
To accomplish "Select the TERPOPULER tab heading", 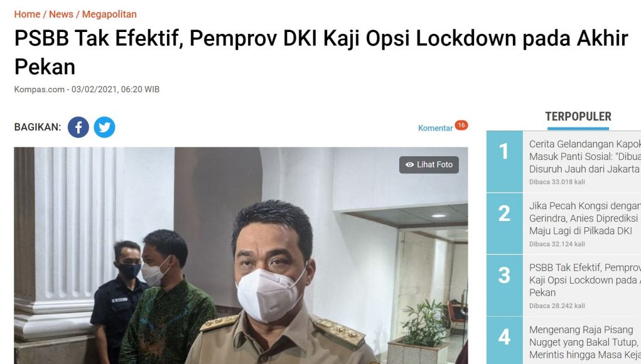I will (x=578, y=117).
